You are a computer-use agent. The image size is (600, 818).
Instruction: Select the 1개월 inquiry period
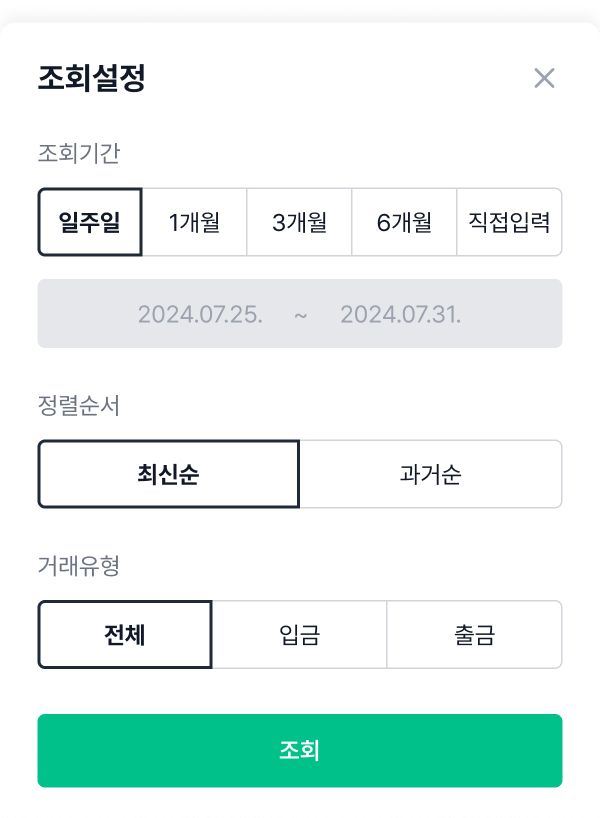(194, 222)
